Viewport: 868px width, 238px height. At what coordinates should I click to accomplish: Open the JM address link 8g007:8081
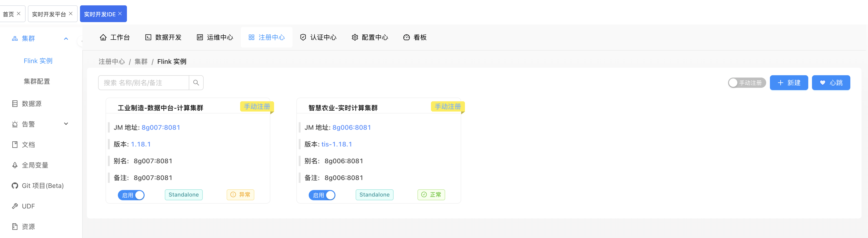coord(161,127)
